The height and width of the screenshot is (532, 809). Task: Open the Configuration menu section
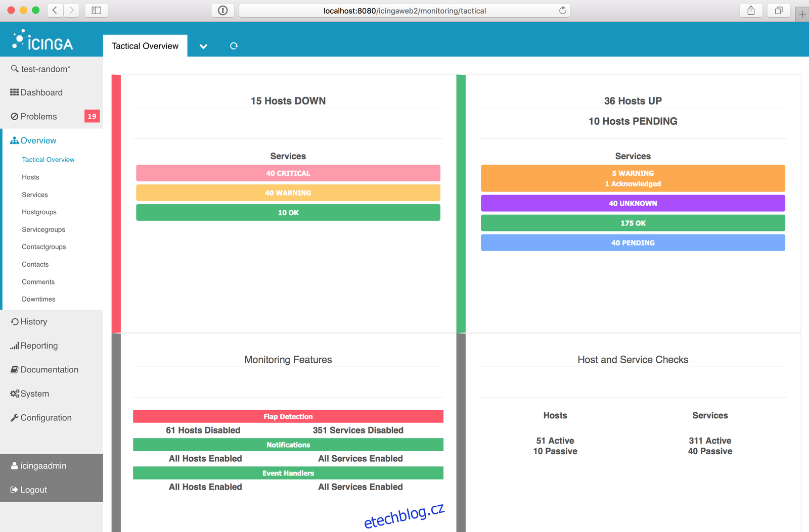click(52, 418)
